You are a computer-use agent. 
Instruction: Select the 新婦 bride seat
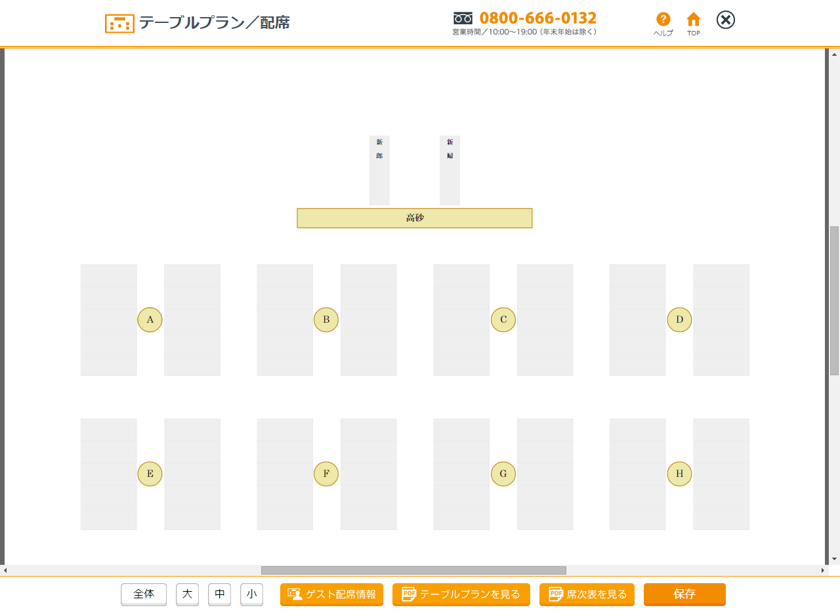[450, 171]
